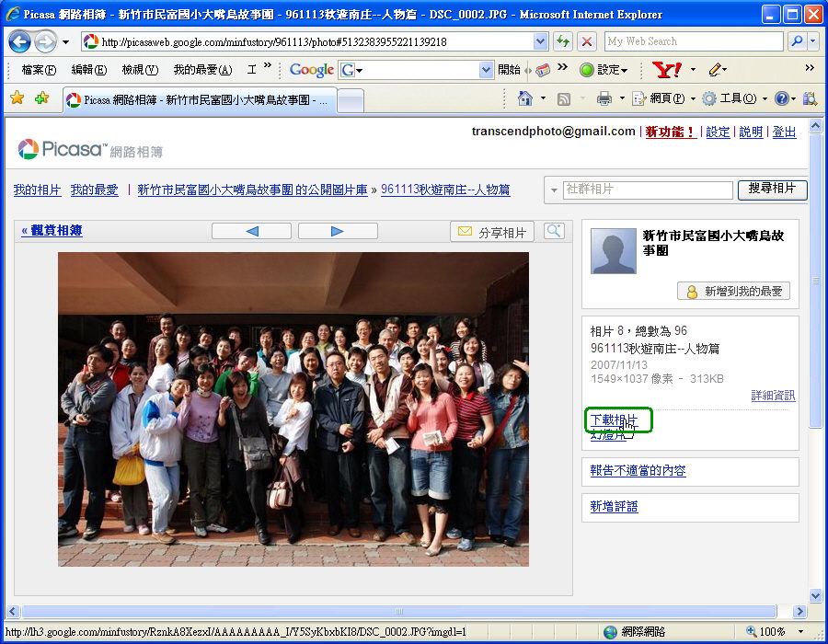Click the group photo image

tap(293, 409)
